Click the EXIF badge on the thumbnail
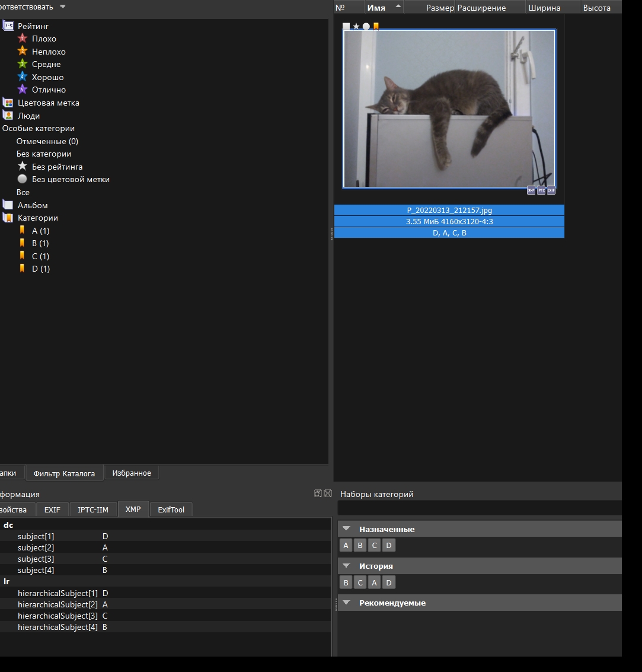 pyautogui.click(x=551, y=190)
